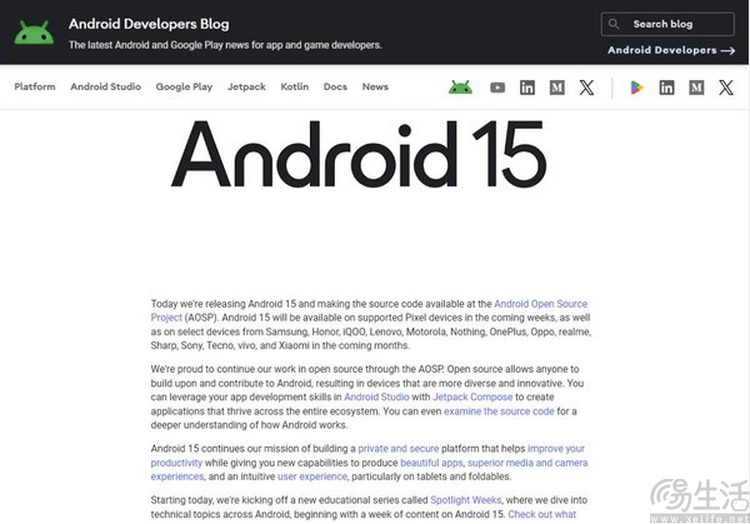Click the Google Play triangle icon
Viewport: 750px width, 524px height.
pos(636,88)
